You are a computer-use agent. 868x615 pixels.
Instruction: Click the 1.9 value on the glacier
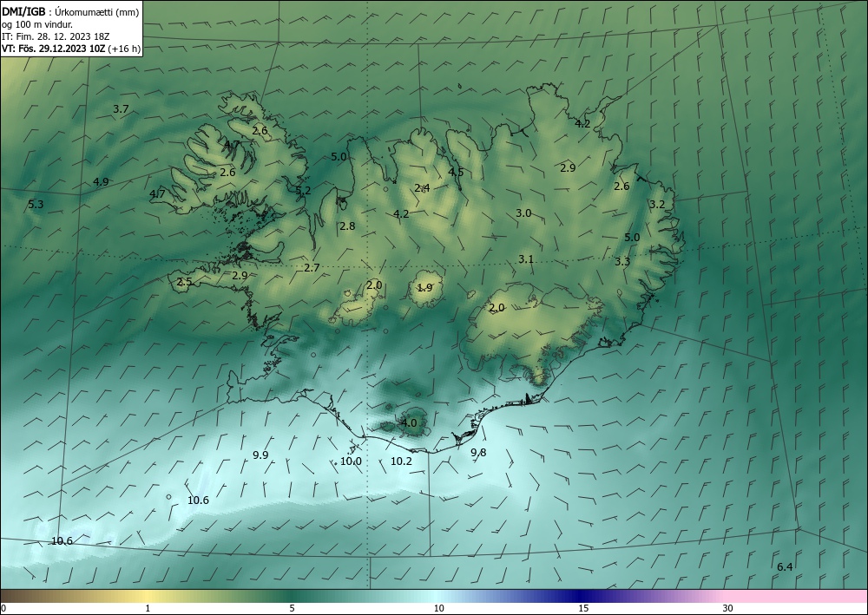tap(424, 287)
